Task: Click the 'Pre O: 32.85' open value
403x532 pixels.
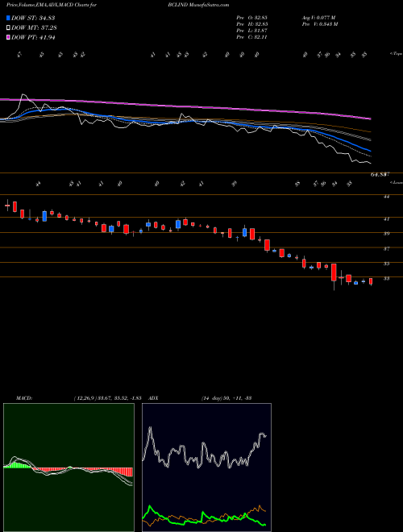Action: pos(252,18)
